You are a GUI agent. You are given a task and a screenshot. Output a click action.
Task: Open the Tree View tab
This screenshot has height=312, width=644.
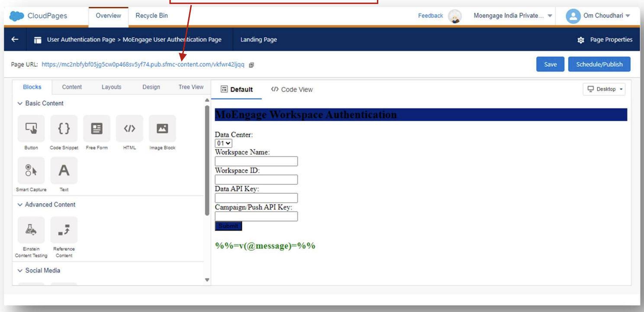point(191,87)
